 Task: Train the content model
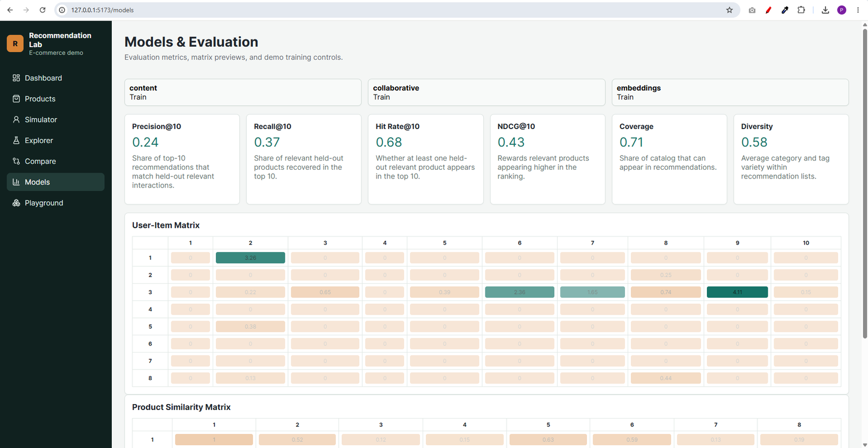(242, 93)
